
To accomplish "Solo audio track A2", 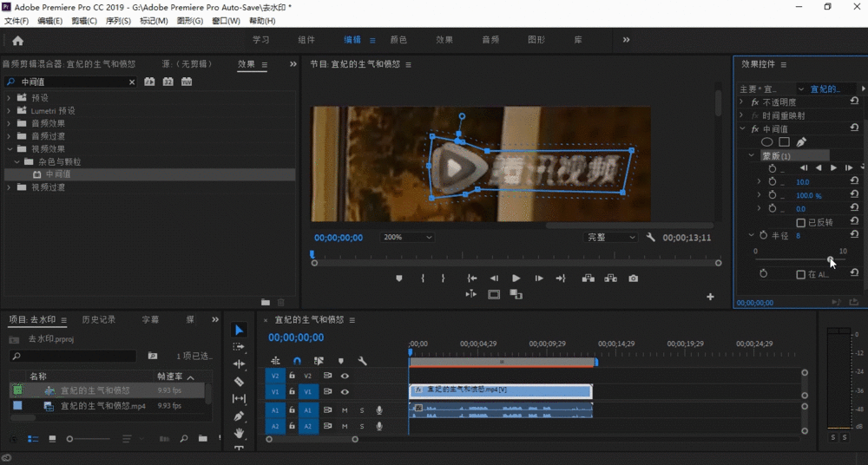I will 362,426.
